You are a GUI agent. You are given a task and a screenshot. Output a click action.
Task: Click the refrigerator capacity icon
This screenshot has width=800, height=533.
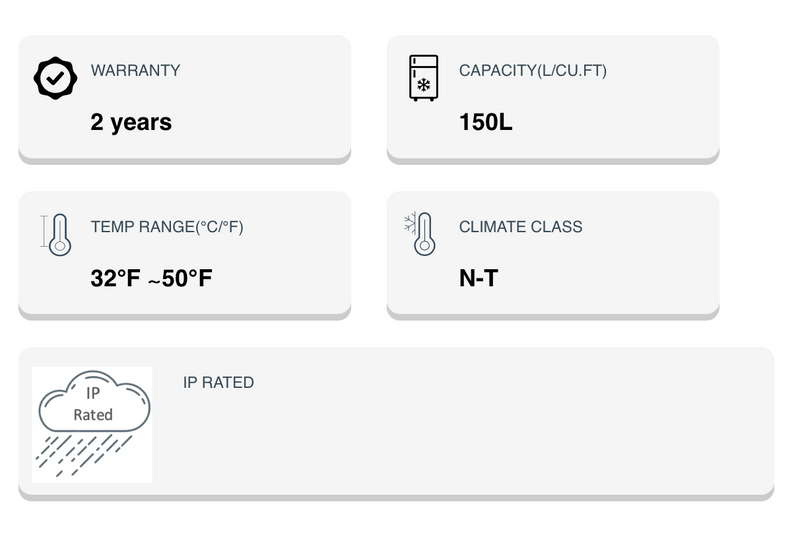(423, 78)
